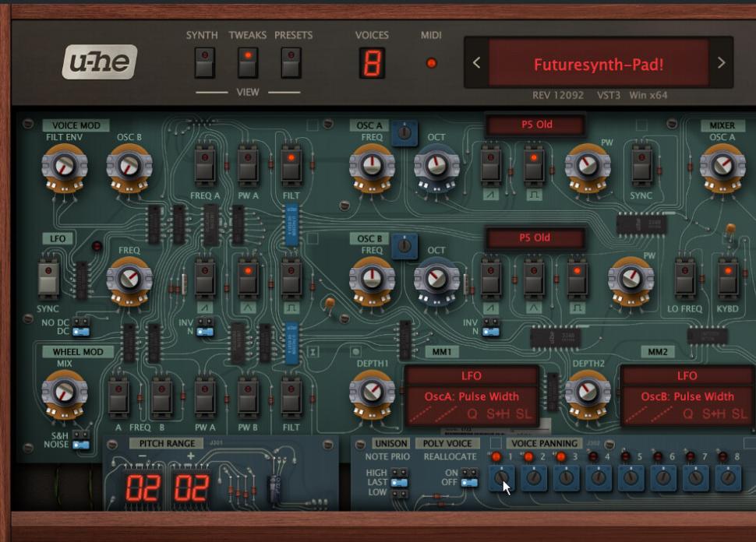756x542 pixels.
Task: Click voice panning LED number 6
Action: tap(658, 456)
